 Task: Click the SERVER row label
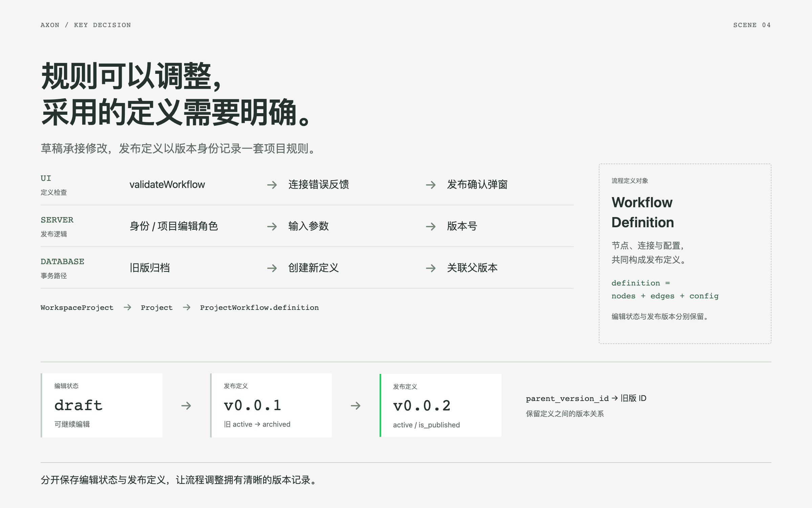point(57,220)
